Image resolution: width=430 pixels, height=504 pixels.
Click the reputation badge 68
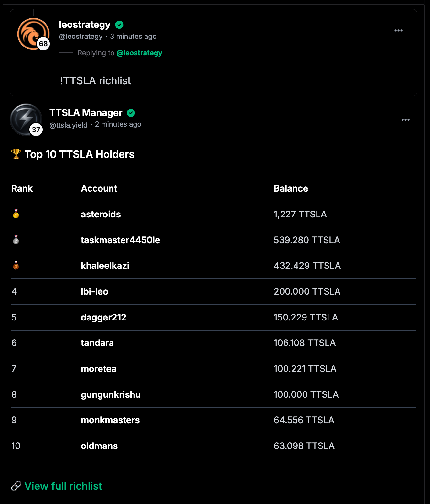[x=43, y=44]
